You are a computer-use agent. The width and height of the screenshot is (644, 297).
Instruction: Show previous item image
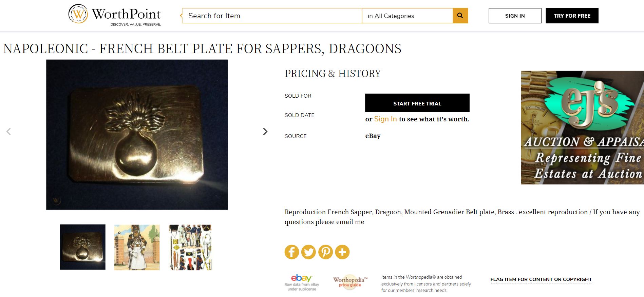[x=9, y=132]
